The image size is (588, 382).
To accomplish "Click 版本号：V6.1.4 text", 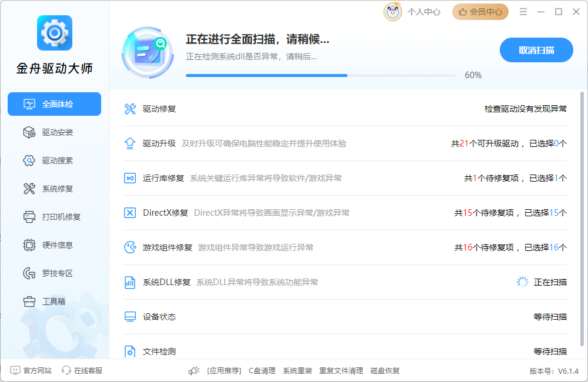I will (554, 371).
